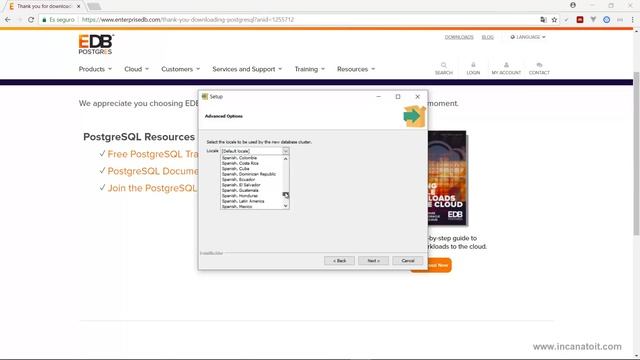Open the Login icon in site header

tap(473, 65)
